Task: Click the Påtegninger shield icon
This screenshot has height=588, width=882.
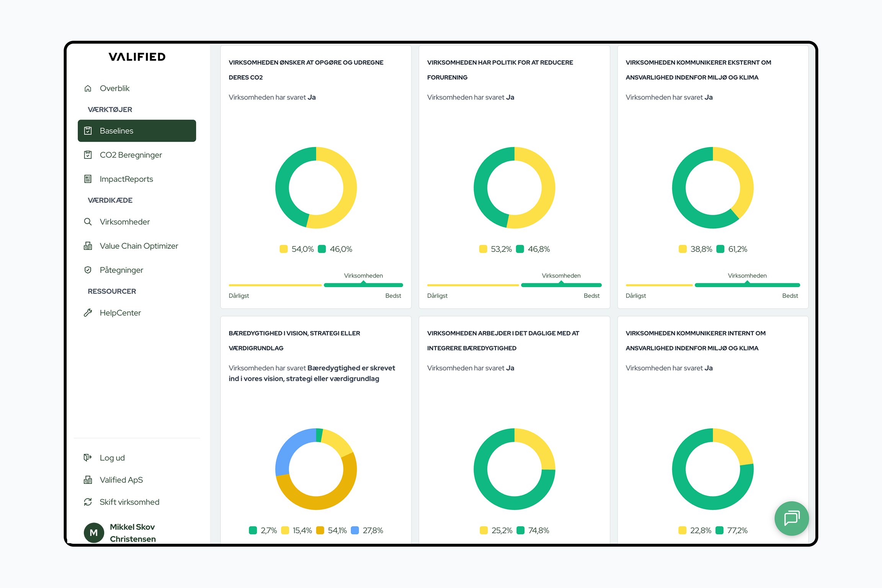Action: [88, 270]
